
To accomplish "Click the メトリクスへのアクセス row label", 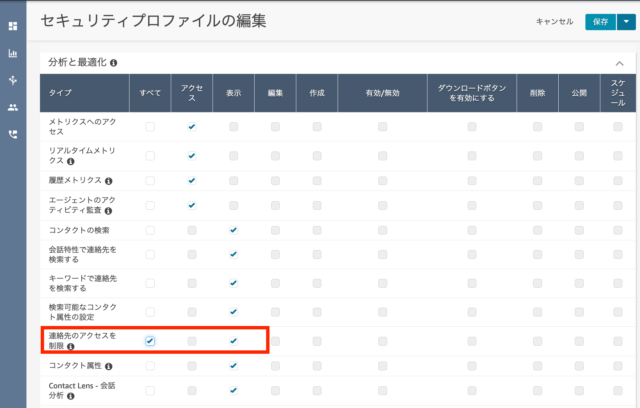I will pos(82,126).
